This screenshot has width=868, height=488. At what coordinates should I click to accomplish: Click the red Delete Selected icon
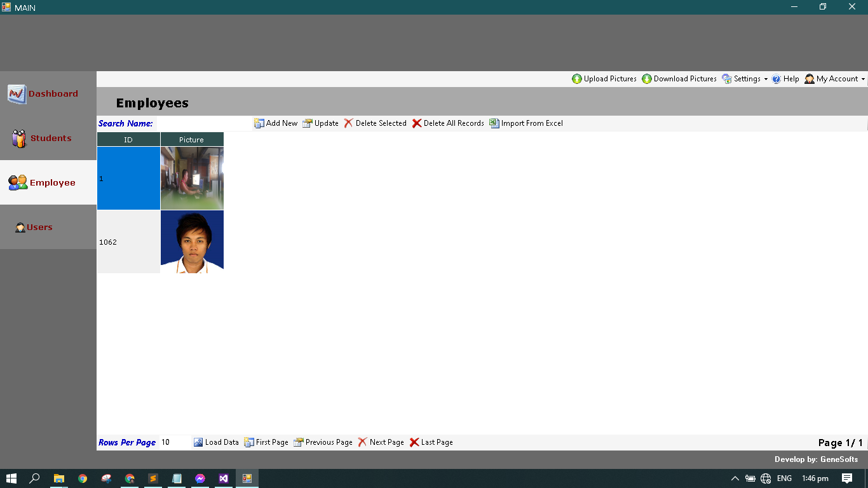(349, 123)
